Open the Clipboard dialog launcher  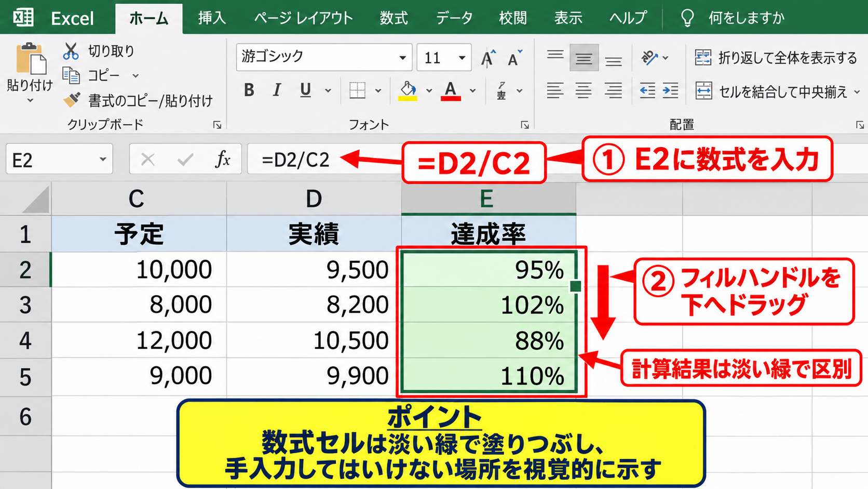pos(218,125)
